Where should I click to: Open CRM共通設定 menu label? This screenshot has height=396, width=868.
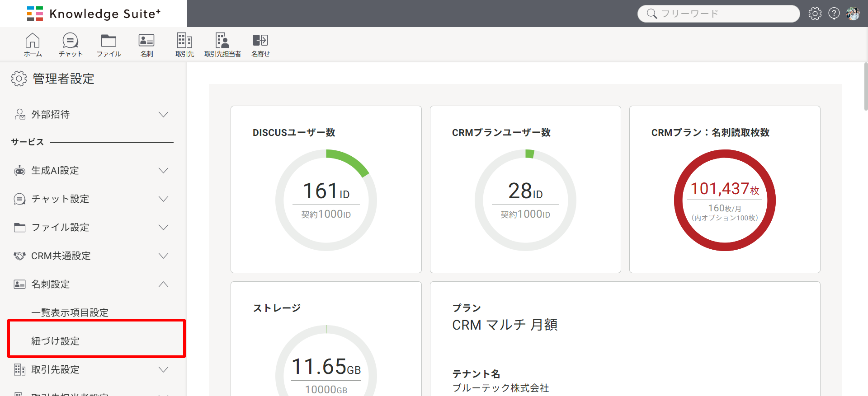[61, 256]
